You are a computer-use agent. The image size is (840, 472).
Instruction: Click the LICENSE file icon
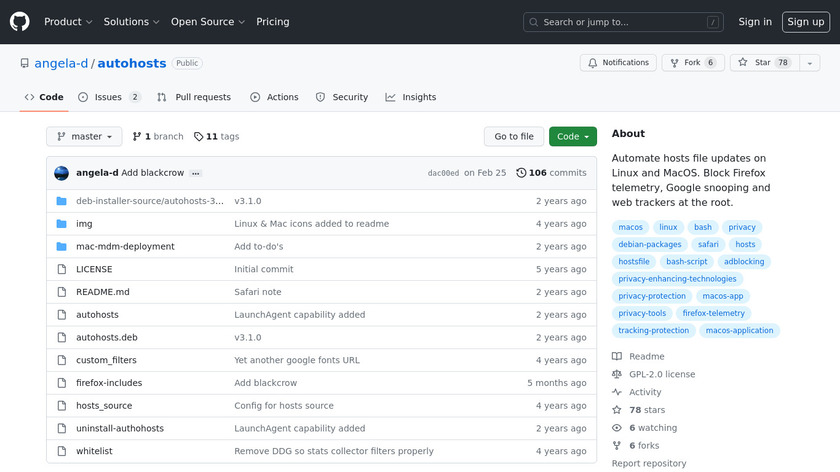[61, 269]
